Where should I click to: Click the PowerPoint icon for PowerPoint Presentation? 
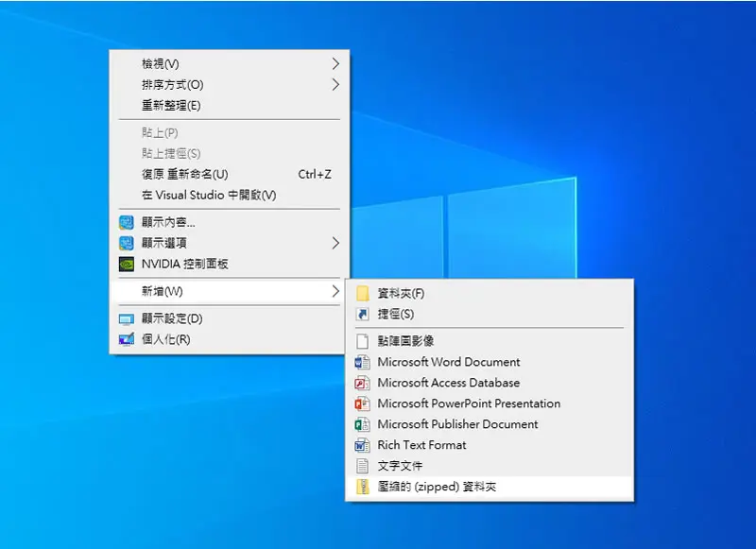(363, 403)
